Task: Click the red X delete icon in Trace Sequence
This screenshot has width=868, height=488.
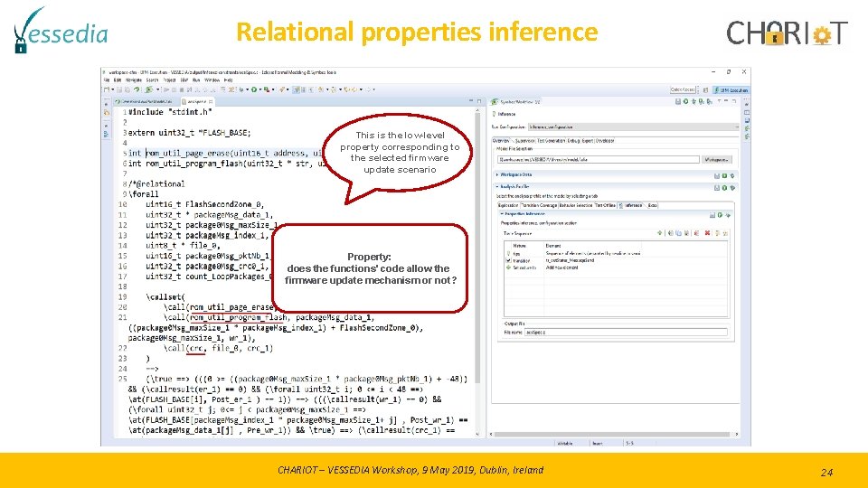Action: 707,233
